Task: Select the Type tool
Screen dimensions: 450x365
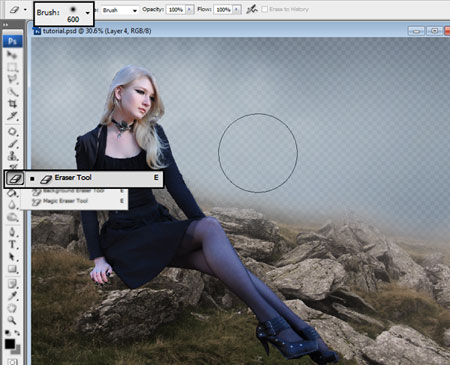Action: click(x=12, y=244)
